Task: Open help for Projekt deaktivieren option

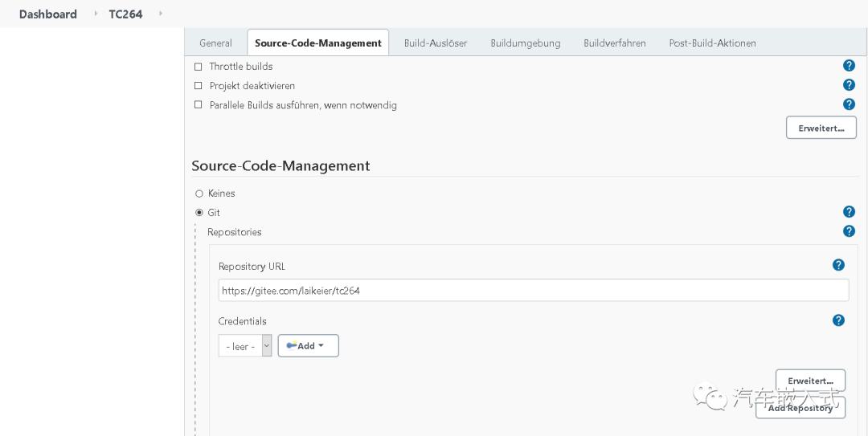Action: 849,85
